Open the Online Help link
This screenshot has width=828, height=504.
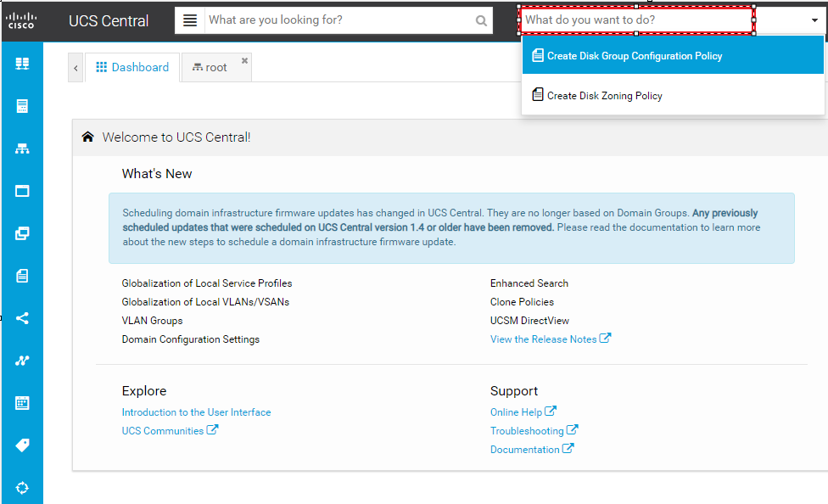(517, 412)
